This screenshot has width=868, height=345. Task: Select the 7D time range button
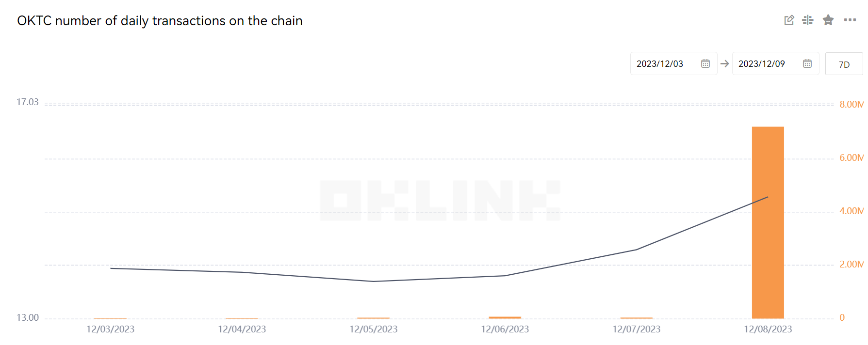point(844,64)
